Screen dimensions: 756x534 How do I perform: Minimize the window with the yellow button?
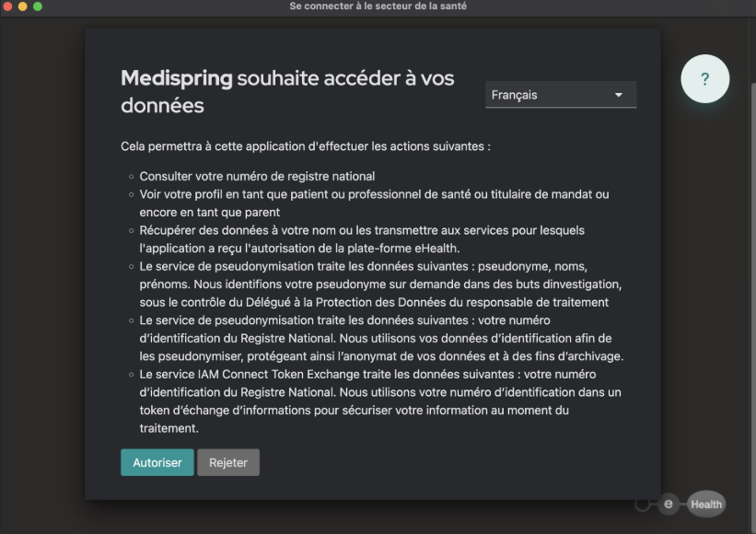pos(23,6)
